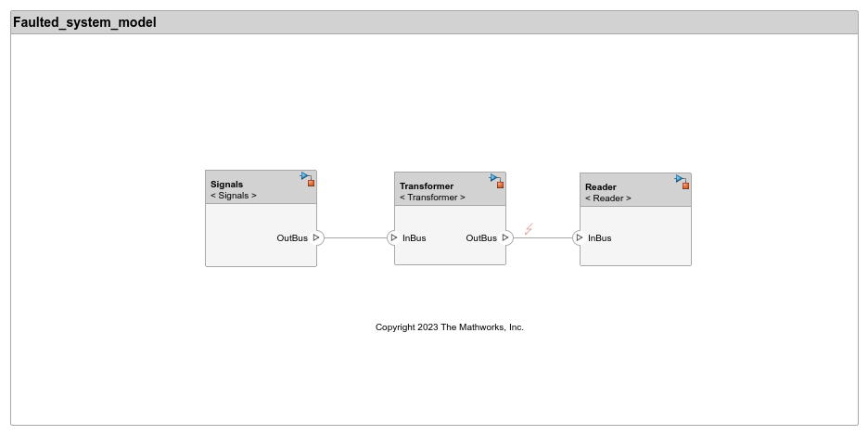This screenshot has height=435, width=868.
Task: Select the connector from Transformer to Reader
Action: click(x=547, y=238)
